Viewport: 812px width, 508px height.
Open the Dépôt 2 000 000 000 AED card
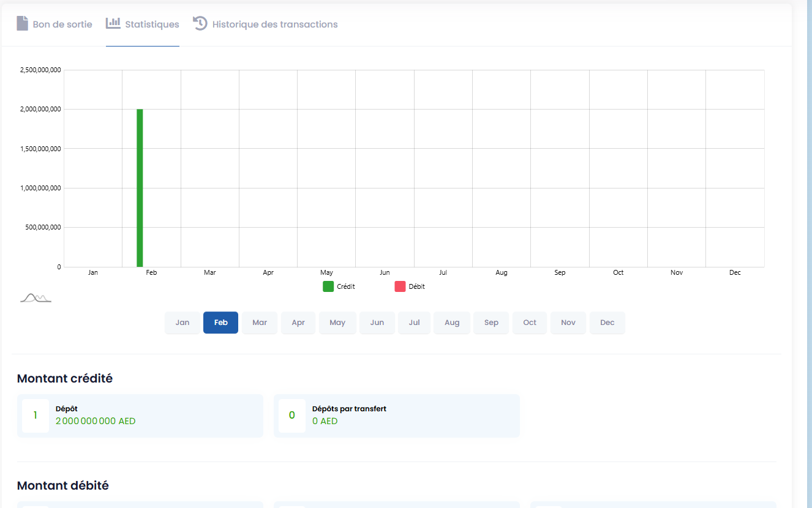[140, 416]
